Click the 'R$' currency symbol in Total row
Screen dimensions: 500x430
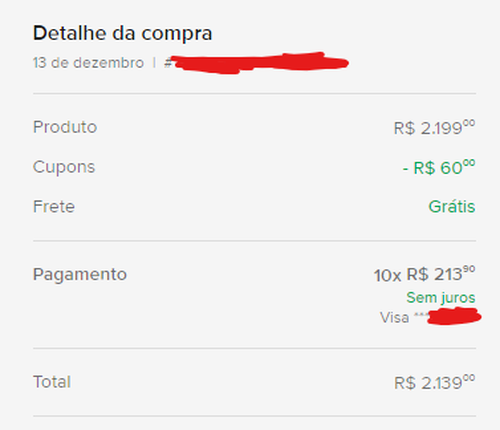(405, 383)
